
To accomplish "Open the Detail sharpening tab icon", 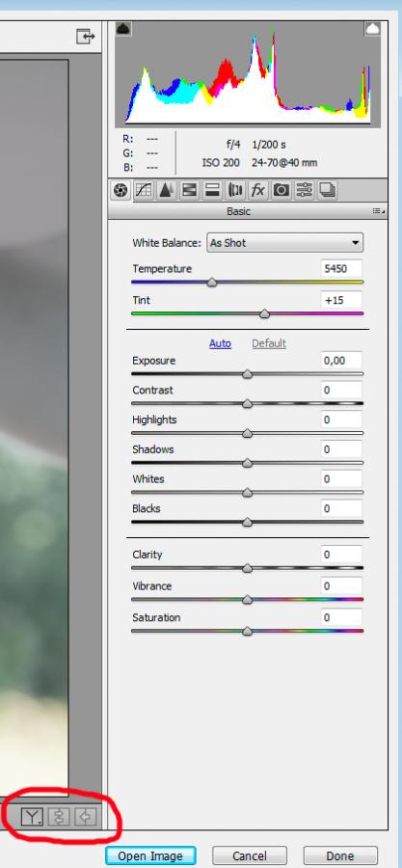I will (x=166, y=190).
